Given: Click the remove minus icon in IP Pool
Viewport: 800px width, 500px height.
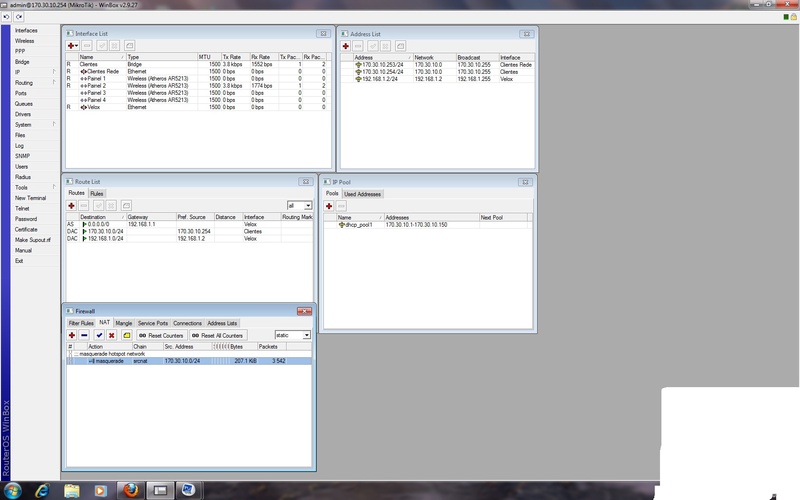Looking at the screenshot, I should click(x=341, y=206).
